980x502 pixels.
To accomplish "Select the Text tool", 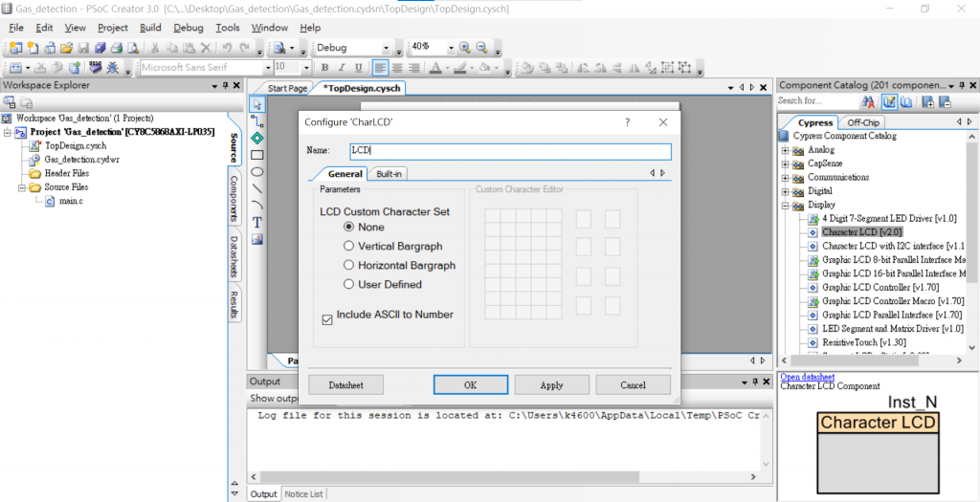I will 256,222.
